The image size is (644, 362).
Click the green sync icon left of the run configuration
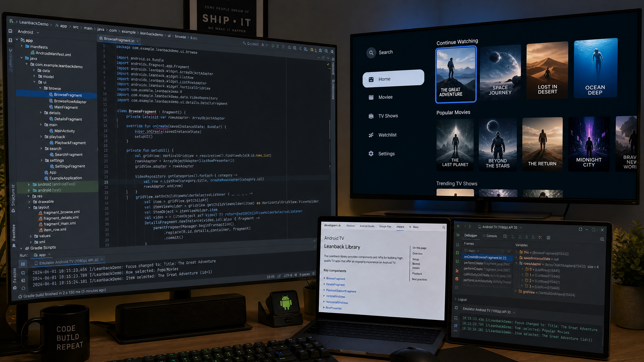tap(244, 43)
